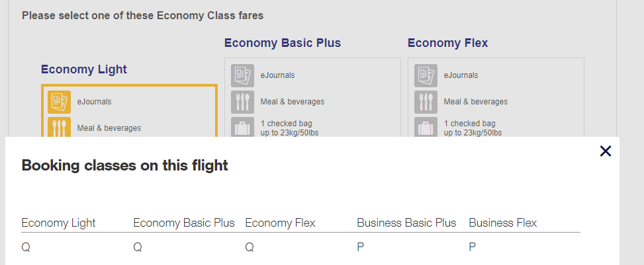Image resolution: width=644 pixels, height=265 pixels.
Task: Click the Economy Basic Plus popup column
Action: coord(184,223)
